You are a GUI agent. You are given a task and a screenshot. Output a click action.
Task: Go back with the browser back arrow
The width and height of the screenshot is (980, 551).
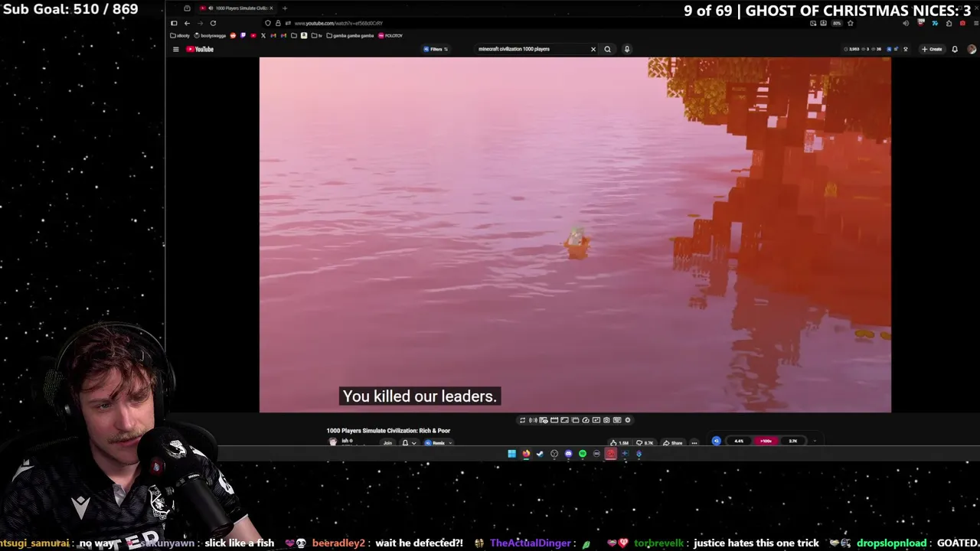pos(187,23)
